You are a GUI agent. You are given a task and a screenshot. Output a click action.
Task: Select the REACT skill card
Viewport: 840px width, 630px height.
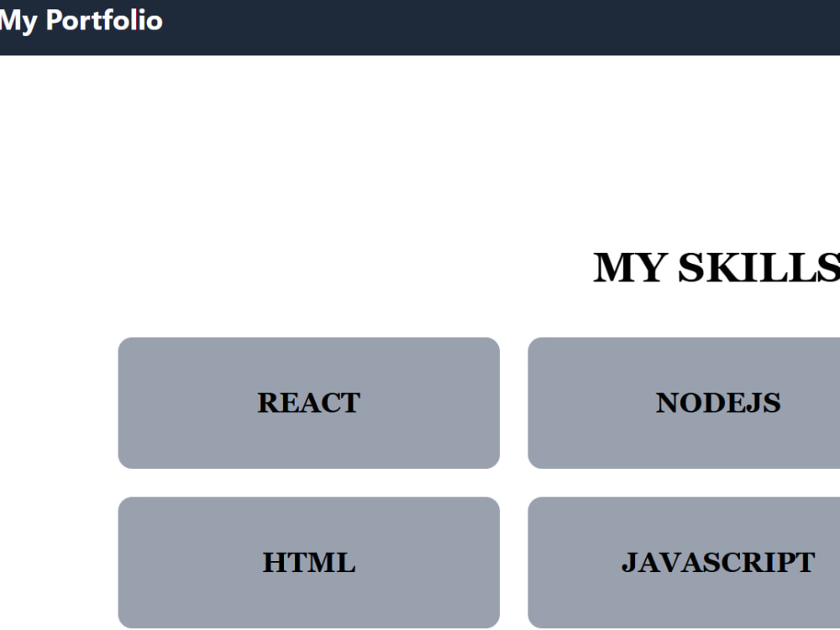click(x=308, y=403)
